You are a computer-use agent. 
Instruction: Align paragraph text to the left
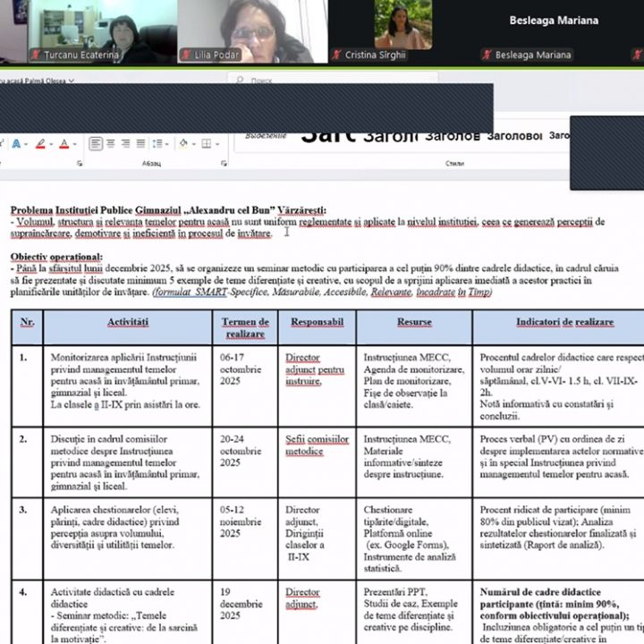click(97, 144)
